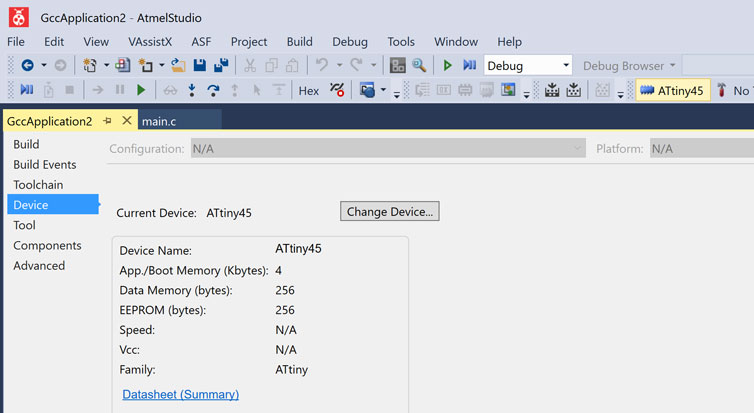
Task: Click the QuickWatch glasses icon
Action: click(x=170, y=90)
